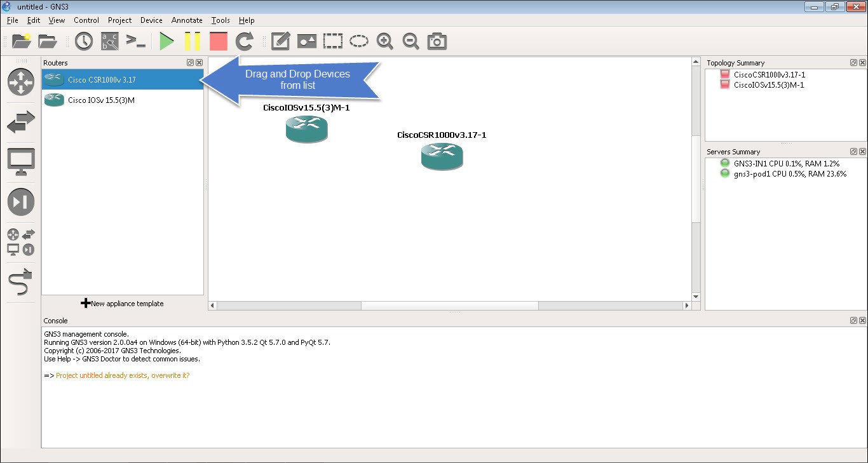This screenshot has width=868, height=463.
Task: Open the File menu
Action: [x=13, y=20]
